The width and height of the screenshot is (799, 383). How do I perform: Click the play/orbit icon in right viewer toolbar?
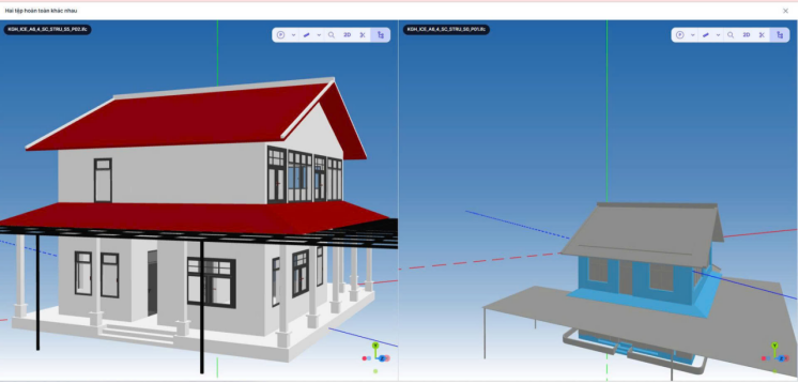coord(679,35)
